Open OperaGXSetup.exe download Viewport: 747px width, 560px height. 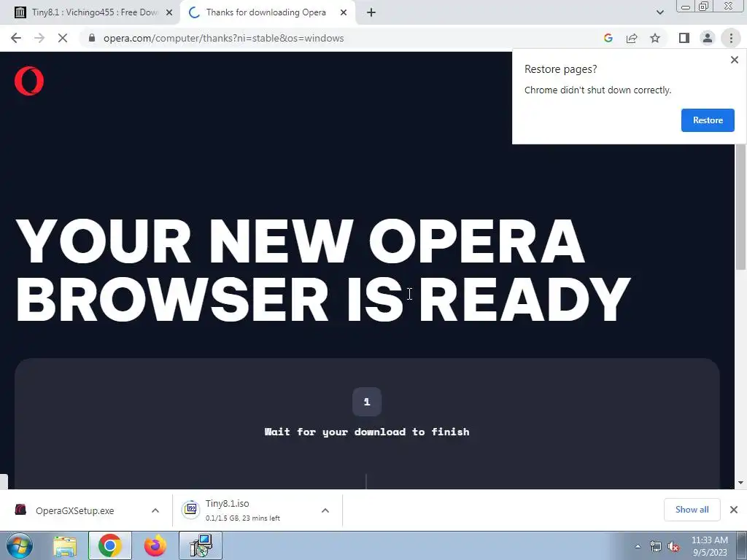75,510
